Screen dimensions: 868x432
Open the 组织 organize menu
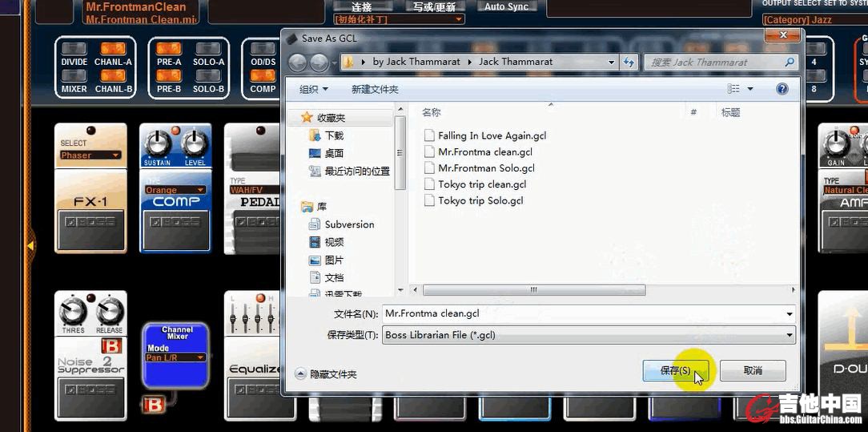pos(314,89)
